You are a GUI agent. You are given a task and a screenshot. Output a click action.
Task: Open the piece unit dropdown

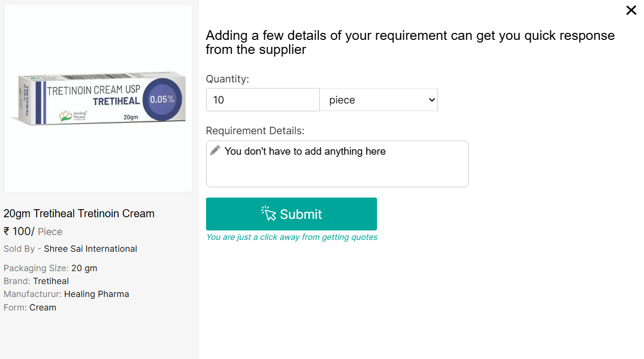(378, 100)
